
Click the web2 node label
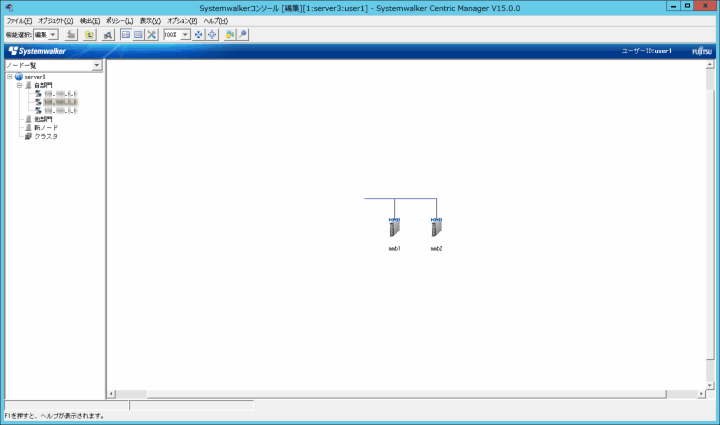[x=436, y=249]
